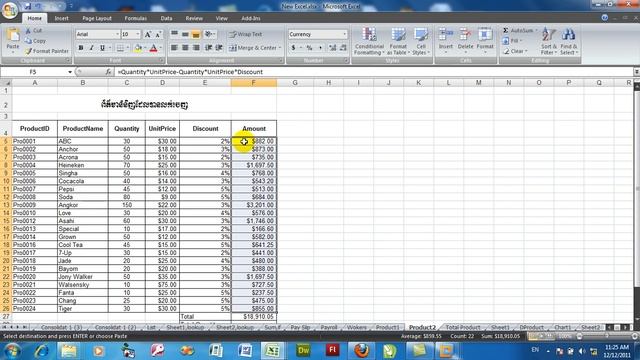
Task: Open the Arial font name dropdown
Action: 117,34
